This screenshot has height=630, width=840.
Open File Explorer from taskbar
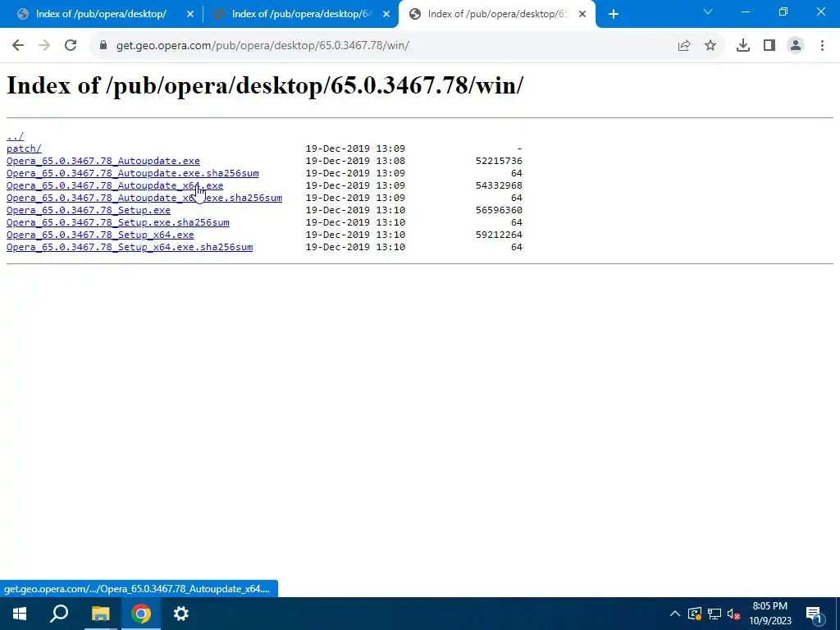pyautogui.click(x=100, y=614)
